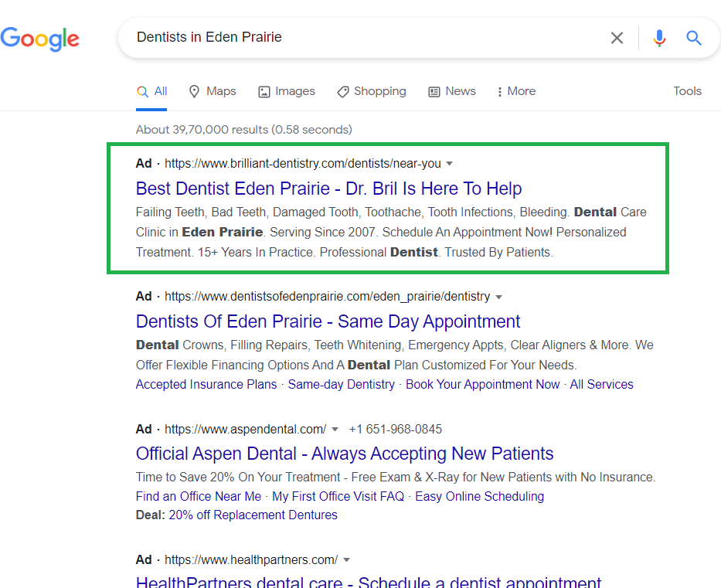This screenshot has width=721, height=588.
Task: Open 20% off Replacement Dentures deal
Action: pyautogui.click(x=253, y=515)
